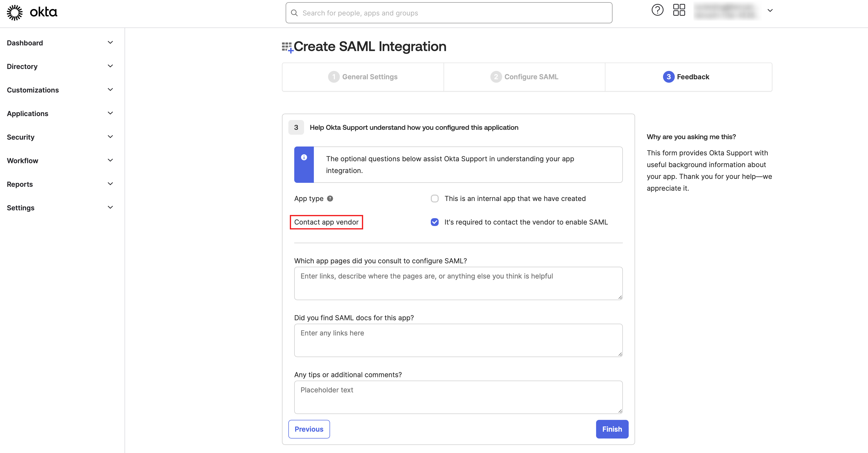The image size is (868, 453).
Task: Check the internal app checkbox
Action: pyautogui.click(x=435, y=199)
